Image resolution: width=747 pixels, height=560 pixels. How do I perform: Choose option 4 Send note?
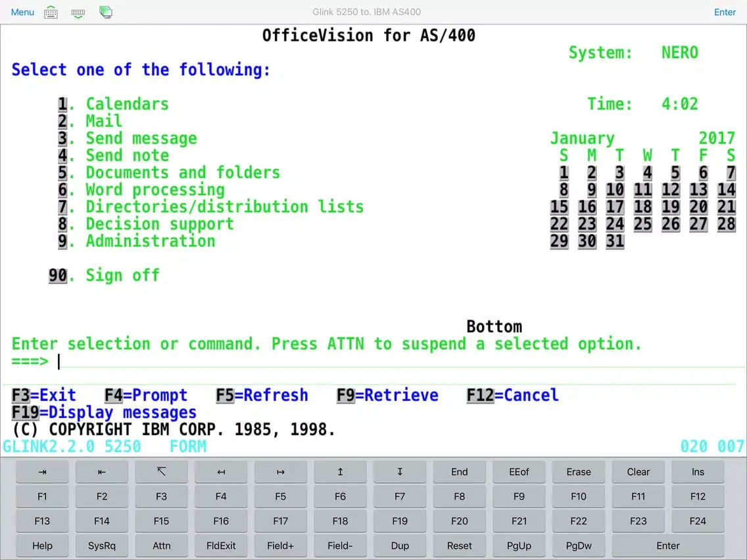(x=113, y=155)
